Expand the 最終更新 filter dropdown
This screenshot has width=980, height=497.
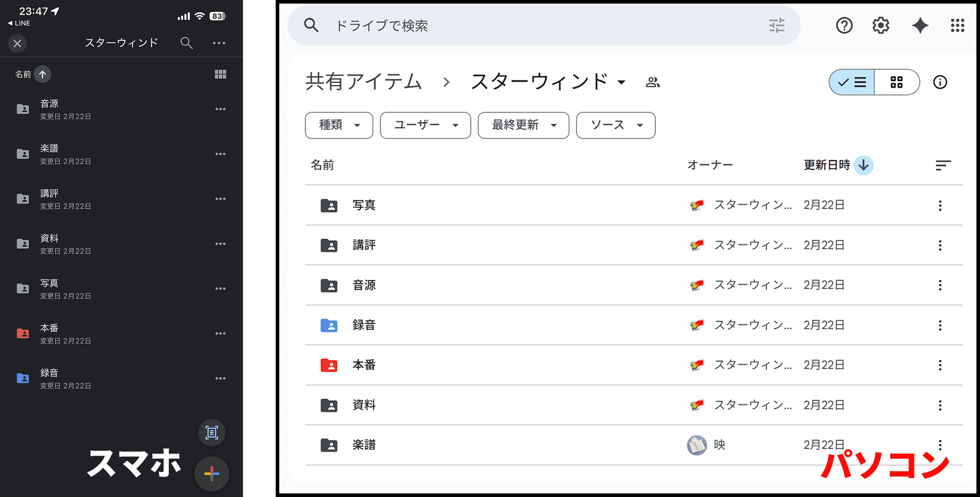523,125
